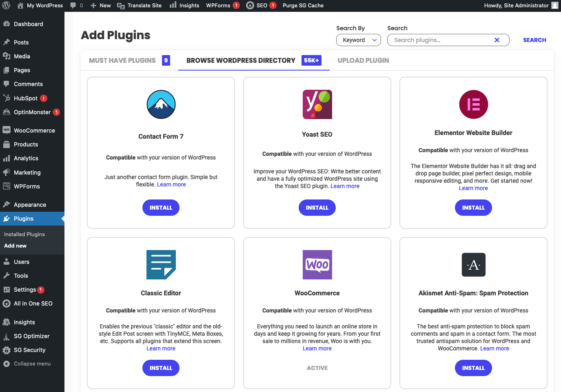Click Learn more for WooCommerce
Screen dimensions: 561x392
point(317,348)
